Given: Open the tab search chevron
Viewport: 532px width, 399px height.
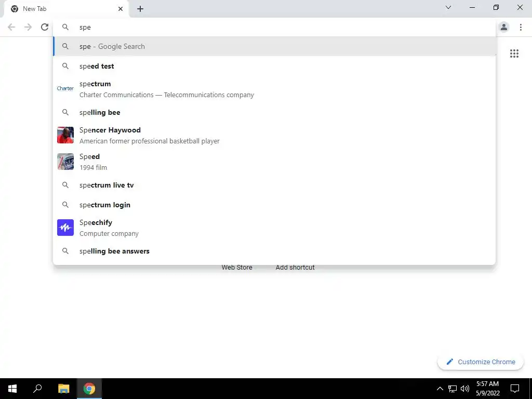Looking at the screenshot, I should point(448,7).
